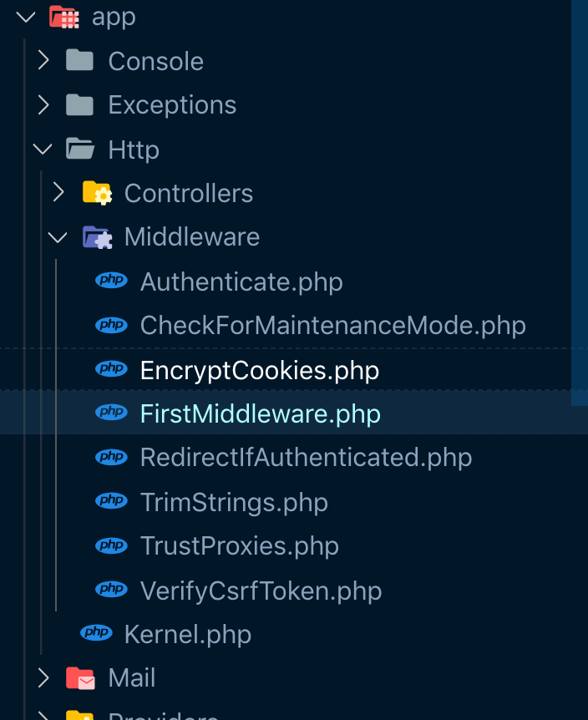Open CheckForMaintenanceMode.php
The height and width of the screenshot is (720, 588).
tap(332, 325)
